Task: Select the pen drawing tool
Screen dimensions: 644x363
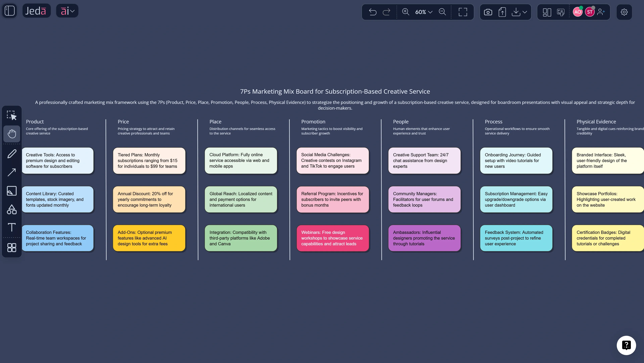Action: 11,154
